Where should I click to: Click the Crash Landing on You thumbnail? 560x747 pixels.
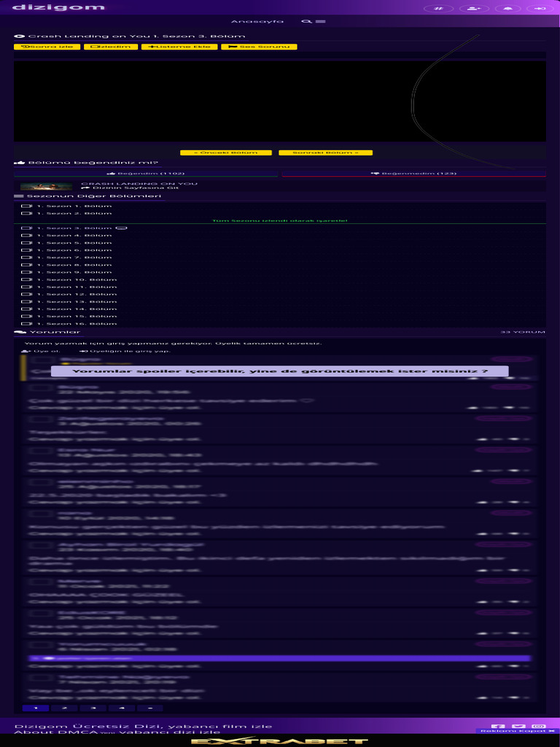pyautogui.click(x=46, y=186)
